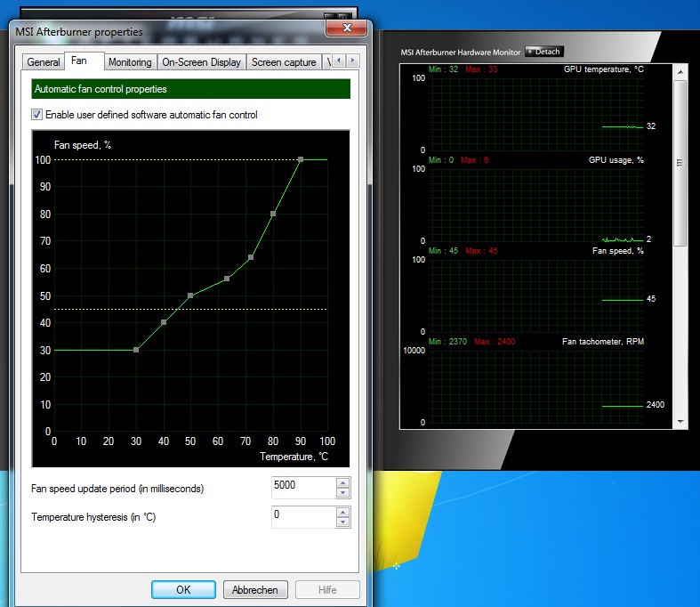Click the Temperature hysteresis label
Screen dimensions: 700x607
coord(93,517)
